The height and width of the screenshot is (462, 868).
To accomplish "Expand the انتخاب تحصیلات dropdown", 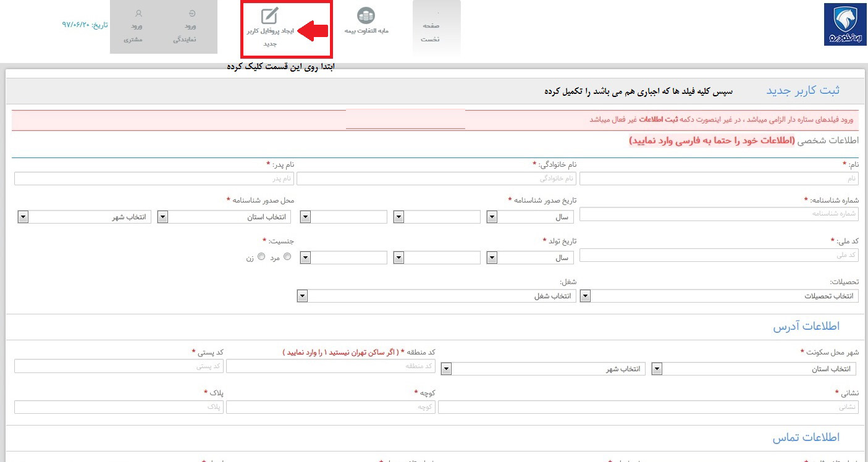I will pyautogui.click(x=719, y=296).
